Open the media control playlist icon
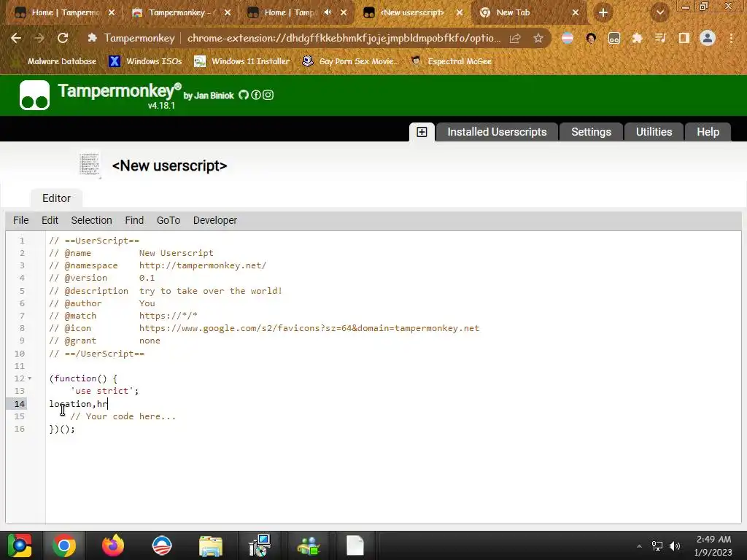Image resolution: width=747 pixels, height=560 pixels. coord(660,38)
